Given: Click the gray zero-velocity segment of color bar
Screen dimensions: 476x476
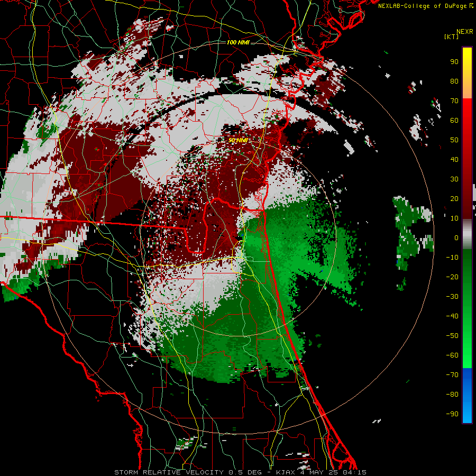Looking at the screenshot, I should click(x=467, y=234).
